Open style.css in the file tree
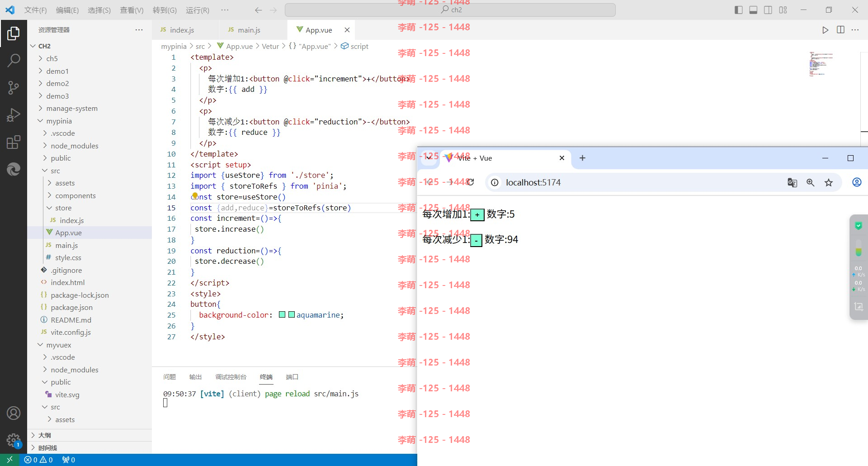The width and height of the screenshot is (868, 466). (68, 257)
